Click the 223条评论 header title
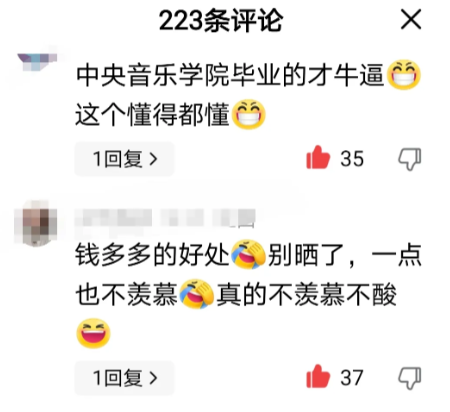The image size is (450, 412). (221, 21)
